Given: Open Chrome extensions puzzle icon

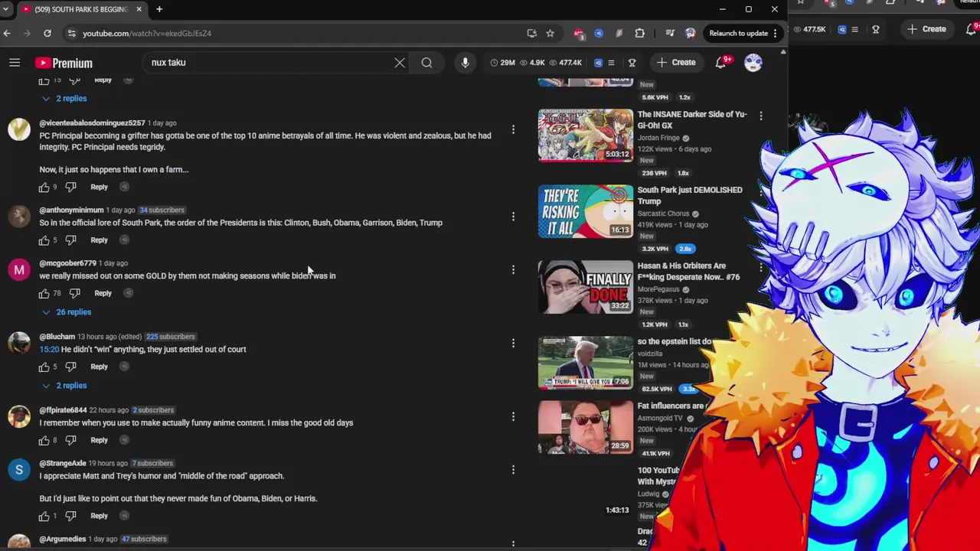Looking at the screenshot, I should point(640,33).
